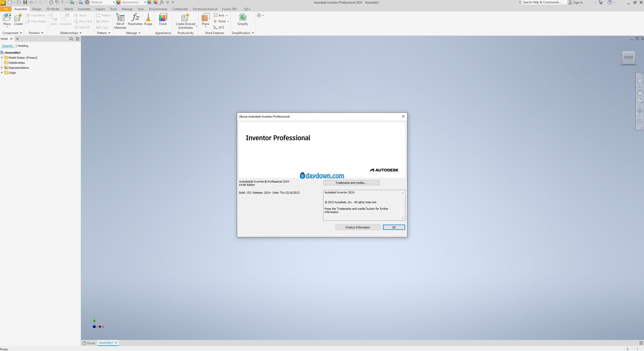Screen dimensions: 644x351
Task: Open the Appearance dropdown
Action: [x=145, y=2]
